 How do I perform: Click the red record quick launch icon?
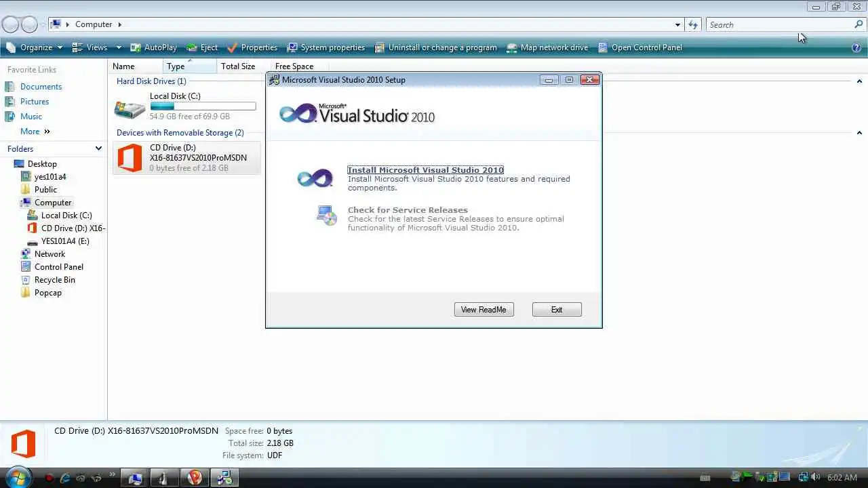point(49,478)
